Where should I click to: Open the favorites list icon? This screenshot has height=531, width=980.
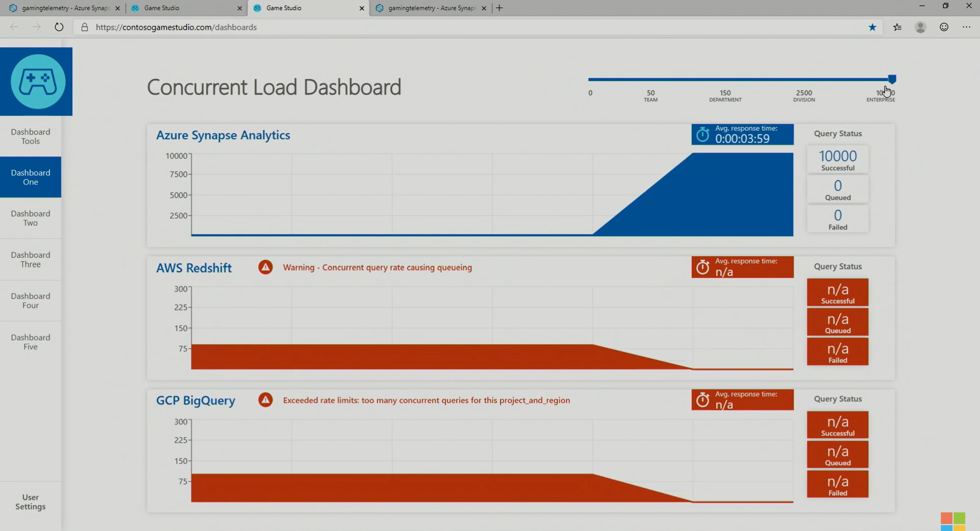pos(897,27)
